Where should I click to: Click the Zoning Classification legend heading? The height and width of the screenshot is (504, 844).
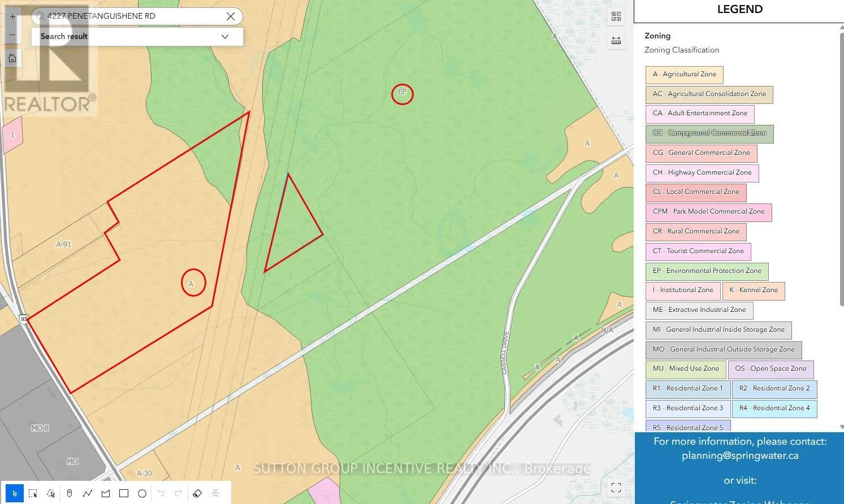[682, 50]
